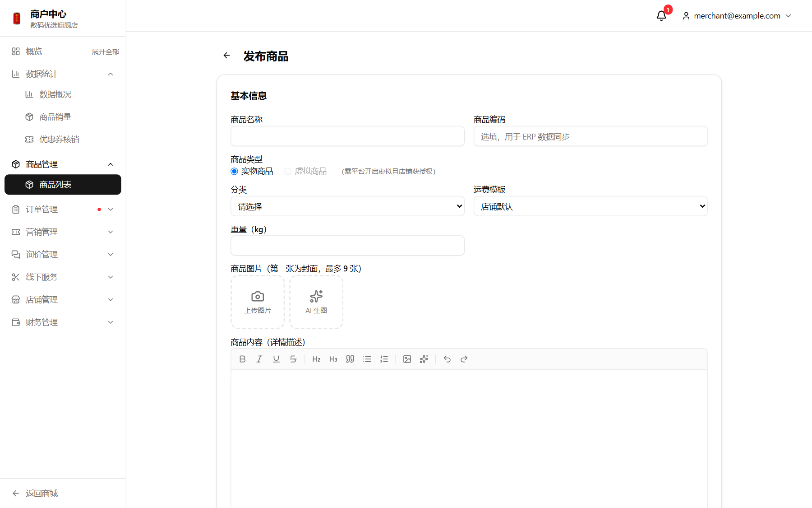Click the 展开全部 link
The width and height of the screenshot is (812, 508).
coord(106,52)
